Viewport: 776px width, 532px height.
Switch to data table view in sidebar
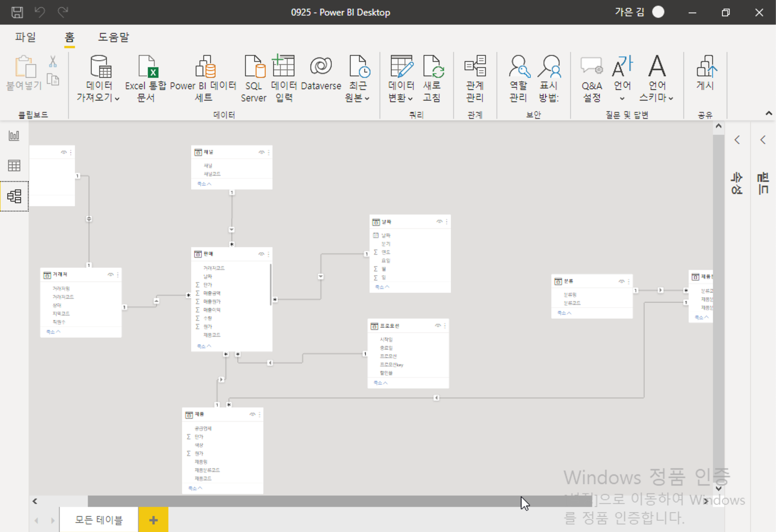click(14, 165)
